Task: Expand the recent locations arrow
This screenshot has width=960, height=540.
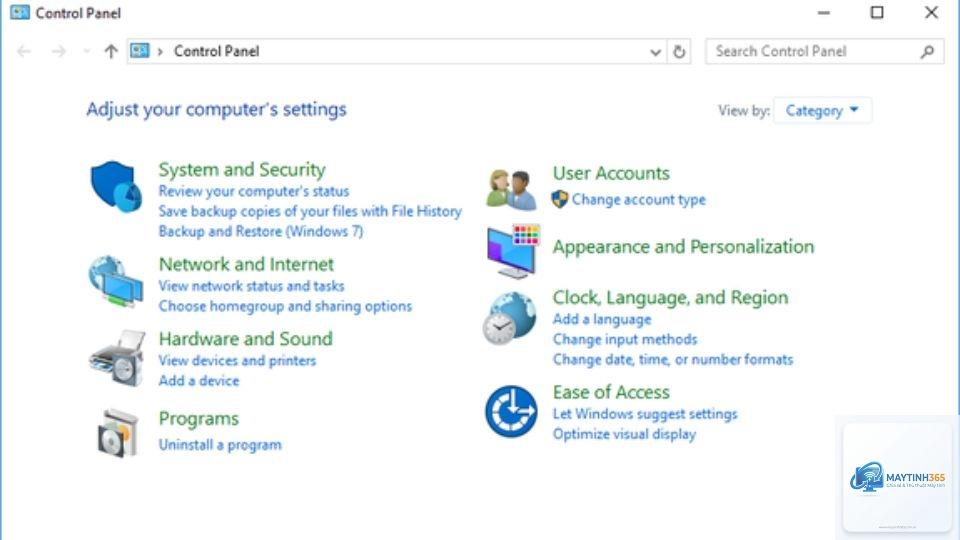Action: coord(86,51)
